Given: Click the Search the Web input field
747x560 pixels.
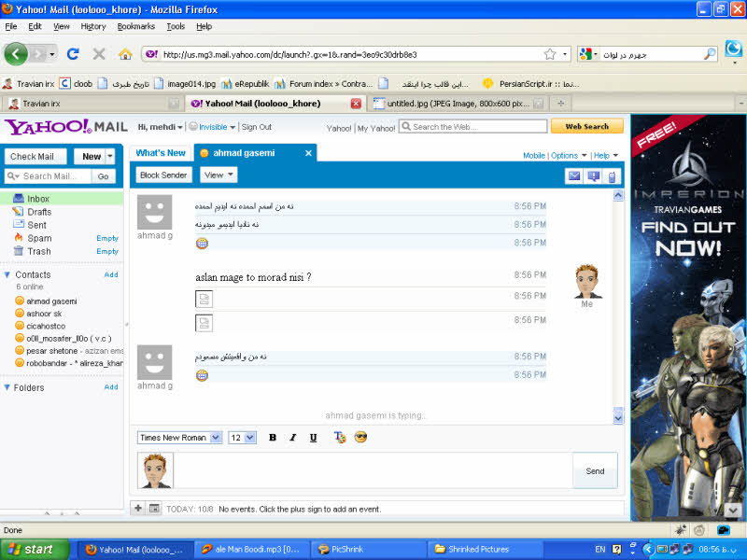Looking at the screenshot, I should tap(473, 127).
